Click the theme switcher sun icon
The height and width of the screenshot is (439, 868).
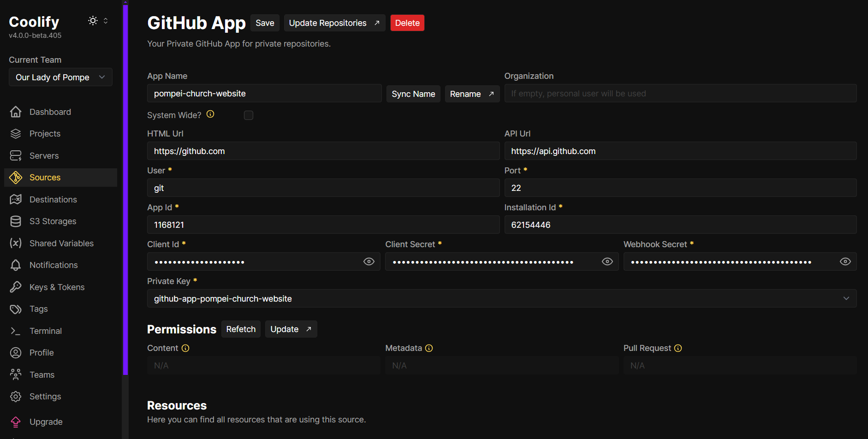(93, 21)
